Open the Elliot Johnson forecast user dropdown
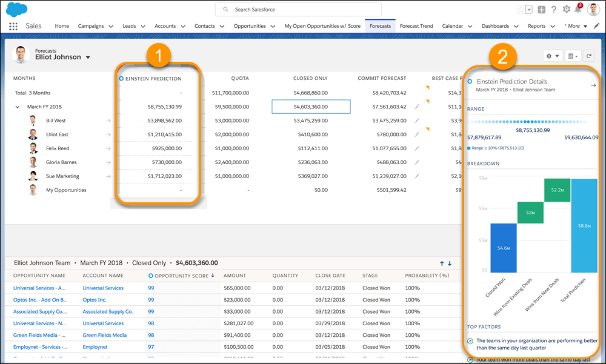Viewport: 606px width, 364px height. (x=88, y=57)
